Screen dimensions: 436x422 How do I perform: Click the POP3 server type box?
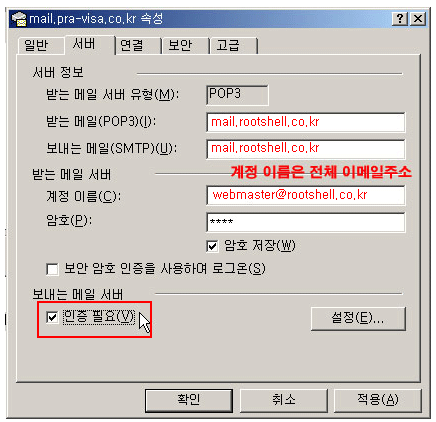click(x=237, y=95)
